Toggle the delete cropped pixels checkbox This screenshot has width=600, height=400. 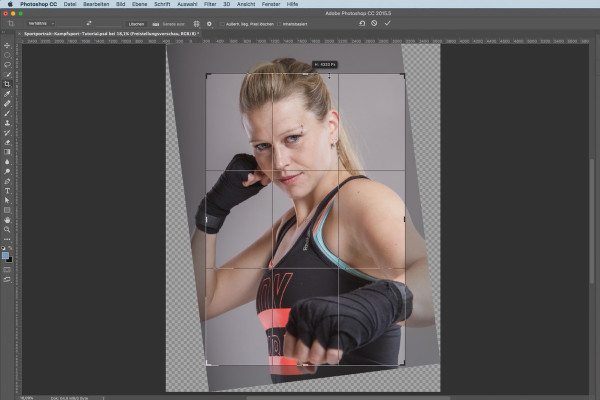pyautogui.click(x=222, y=24)
